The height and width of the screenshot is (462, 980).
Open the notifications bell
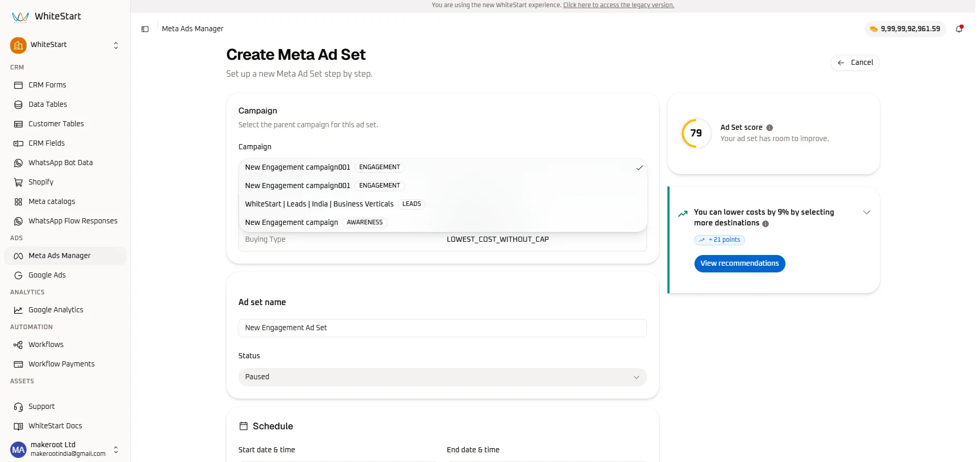[x=959, y=29]
